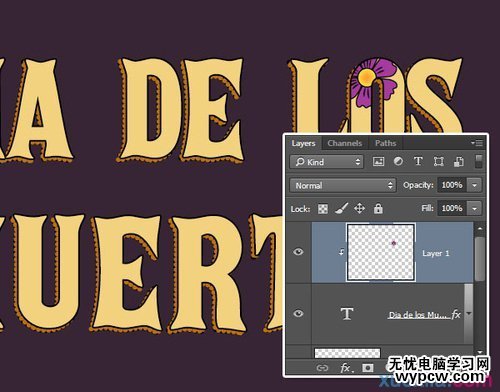
Task: Click layers panel scrollbar up arrow
Action: pos(480,229)
